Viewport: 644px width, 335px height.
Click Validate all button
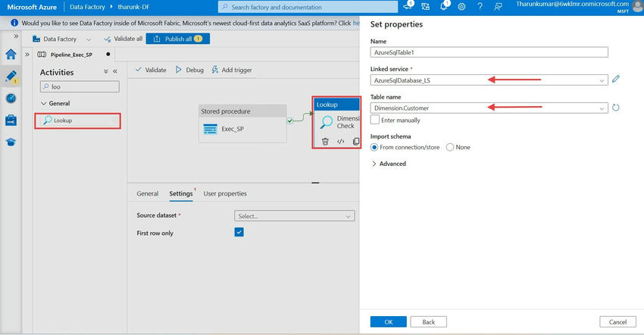pos(123,39)
